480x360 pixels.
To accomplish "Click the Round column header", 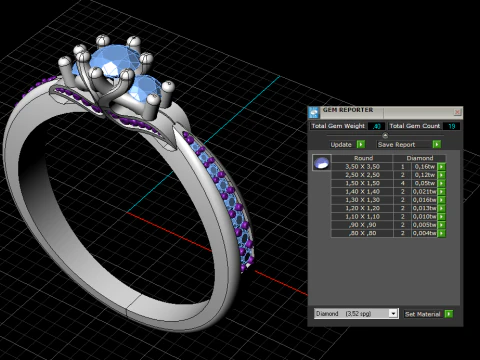I will tap(363, 158).
